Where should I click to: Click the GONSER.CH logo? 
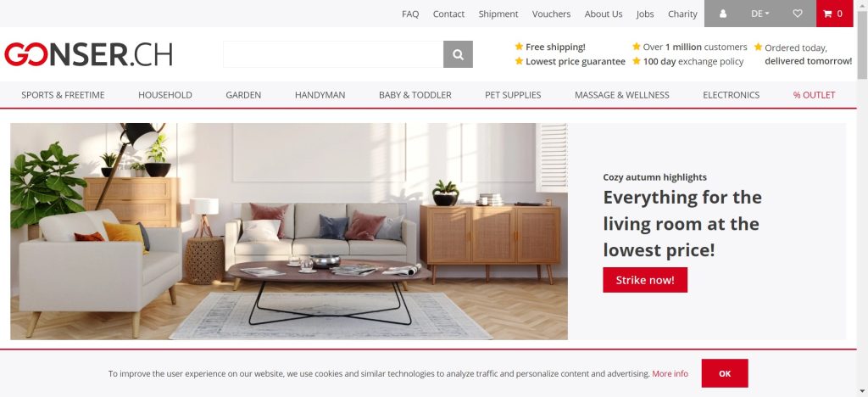(x=88, y=54)
